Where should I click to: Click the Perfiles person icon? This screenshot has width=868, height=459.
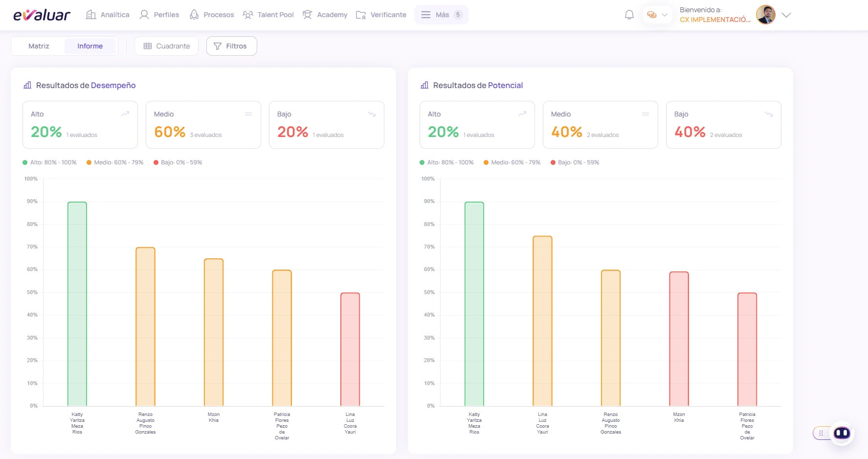(144, 15)
